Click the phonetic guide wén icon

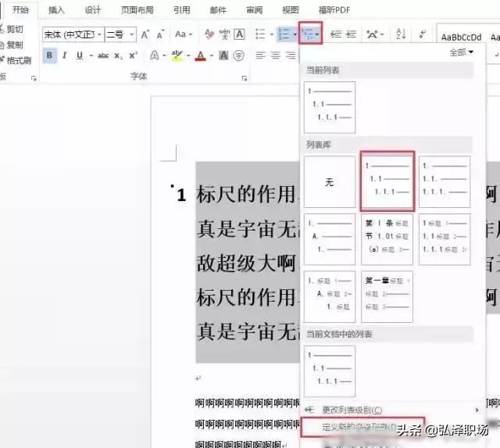(x=225, y=34)
